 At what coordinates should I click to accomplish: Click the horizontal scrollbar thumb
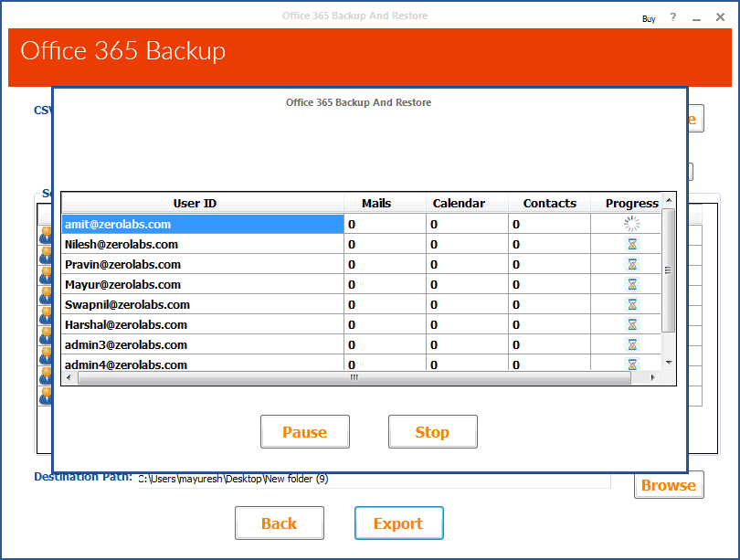[354, 377]
